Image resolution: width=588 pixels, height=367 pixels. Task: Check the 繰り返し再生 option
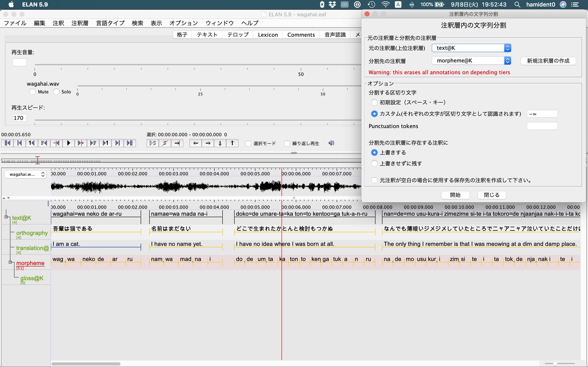[x=286, y=143]
